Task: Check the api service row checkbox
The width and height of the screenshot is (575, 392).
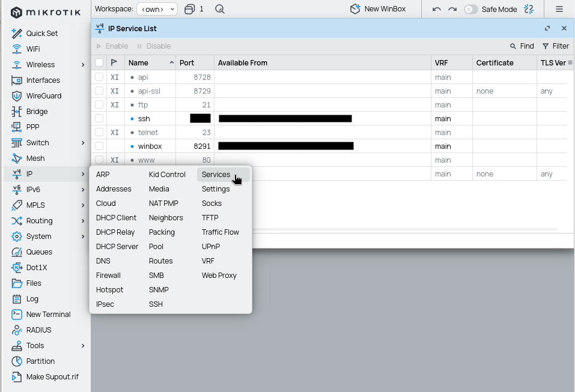Action: point(99,77)
